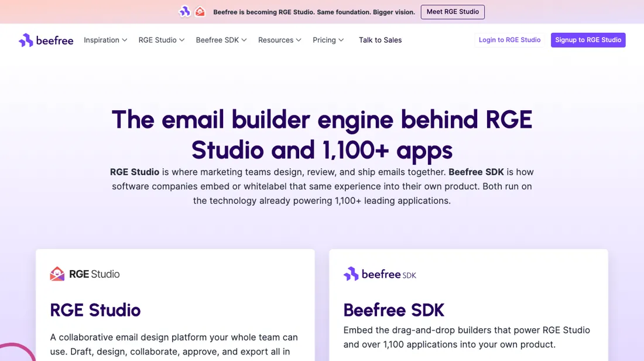Click the 'Beefree SDK' card heading
Screen dimensions: 644x361
pyautogui.click(x=394, y=310)
